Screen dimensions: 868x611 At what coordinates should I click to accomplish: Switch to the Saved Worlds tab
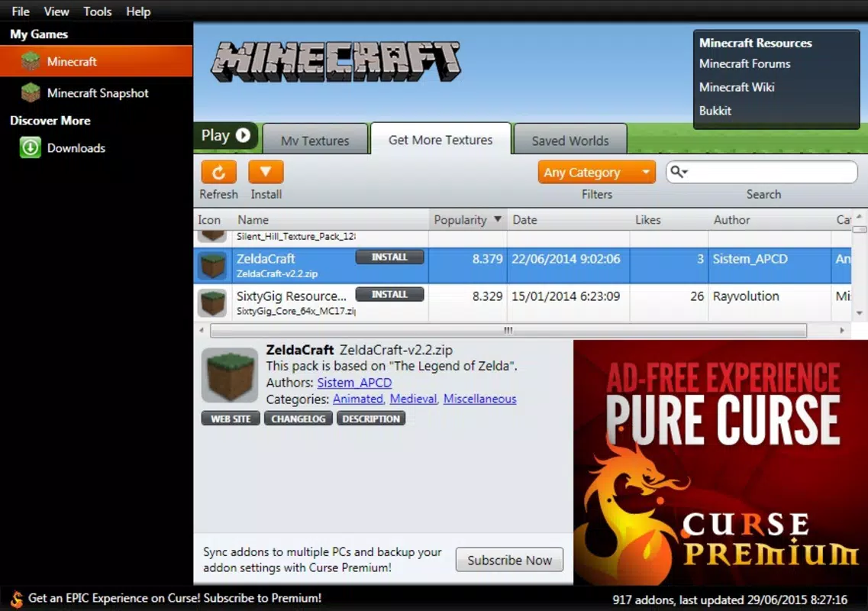click(x=570, y=140)
